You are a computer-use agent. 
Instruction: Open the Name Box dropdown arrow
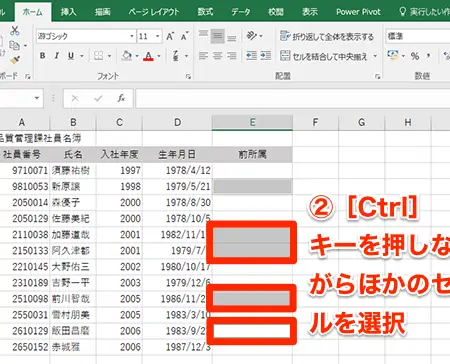[37, 98]
